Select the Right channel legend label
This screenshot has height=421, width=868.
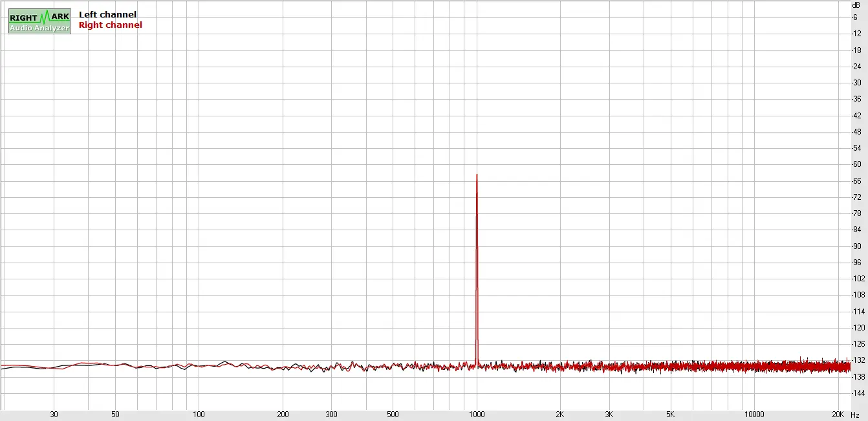point(110,25)
